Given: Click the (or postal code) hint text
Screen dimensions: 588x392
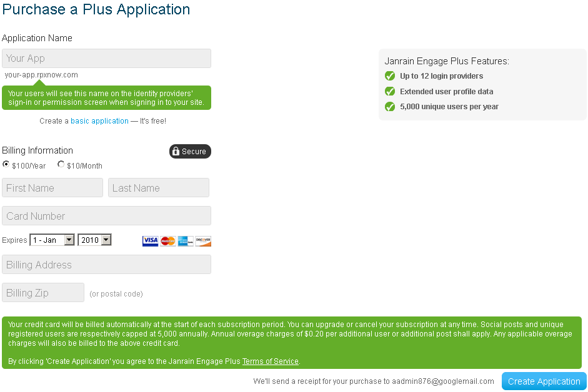Looking at the screenshot, I should (116, 294).
